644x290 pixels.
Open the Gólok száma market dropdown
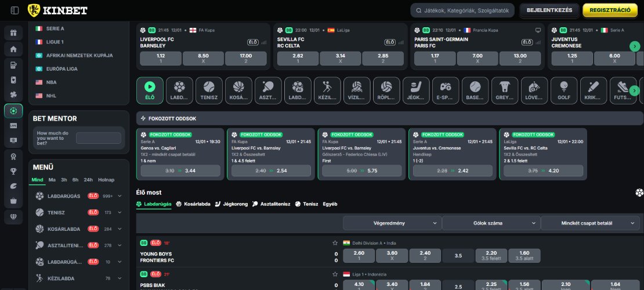pos(491,223)
